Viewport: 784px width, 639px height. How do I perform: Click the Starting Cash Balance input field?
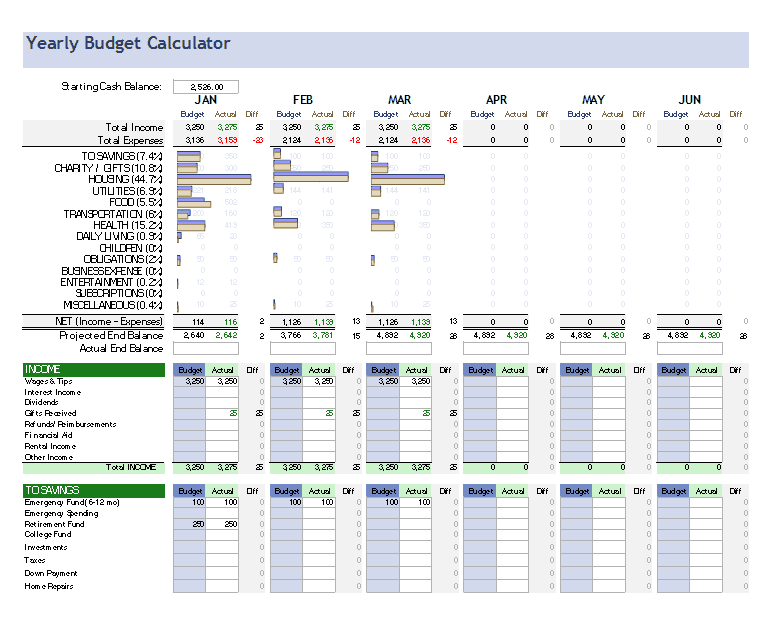coord(205,87)
